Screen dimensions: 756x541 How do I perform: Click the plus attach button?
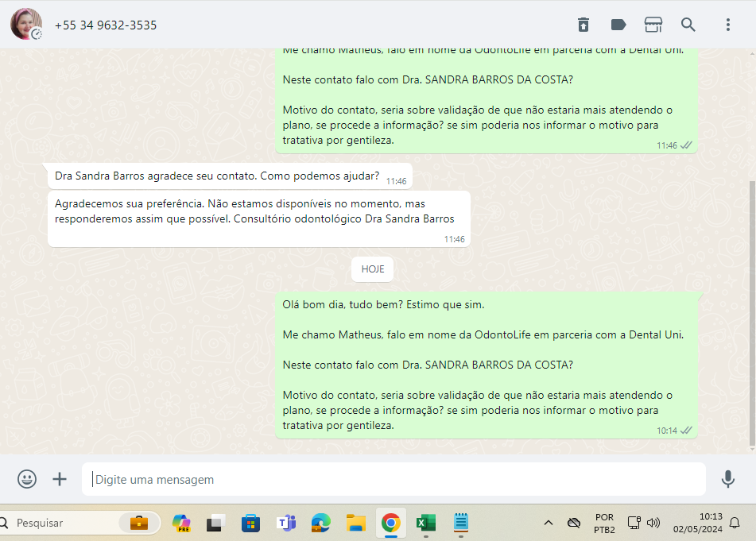pyautogui.click(x=60, y=479)
